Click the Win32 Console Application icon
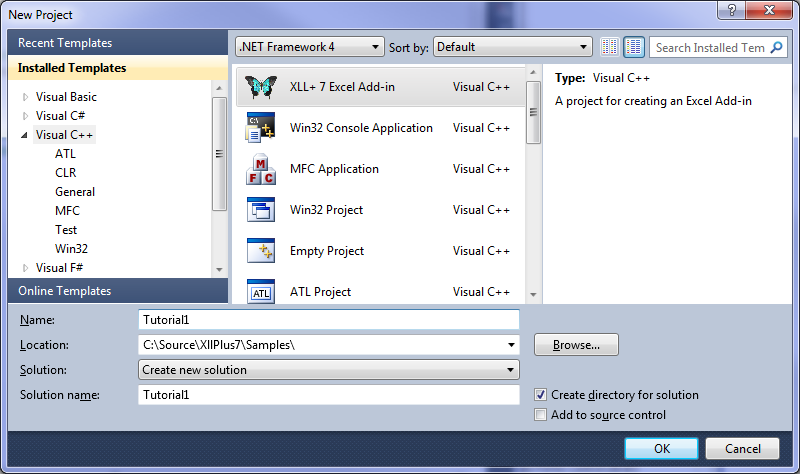Viewport: 800px width, 474px height. [261, 128]
